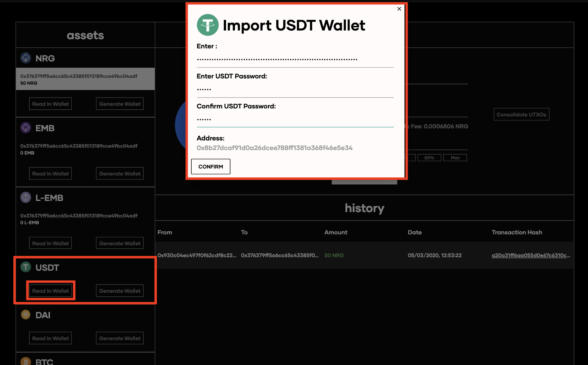Click Read In Wallet under NRG
Image resolution: width=588 pixels, height=365 pixels.
point(50,104)
